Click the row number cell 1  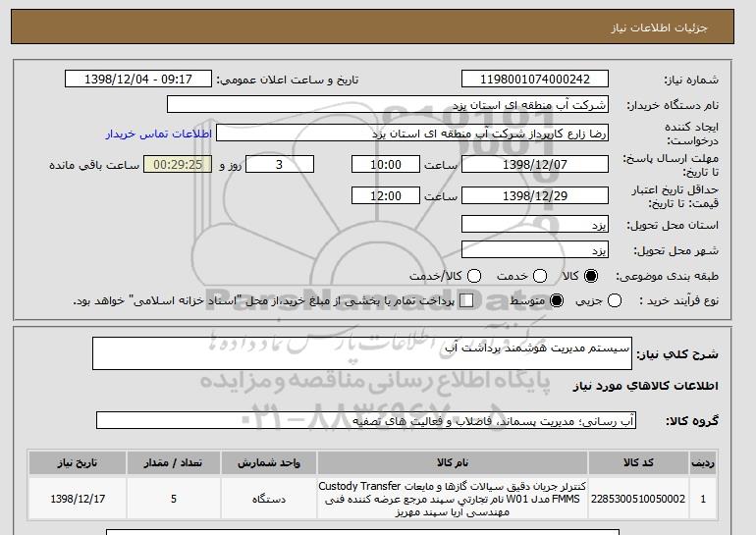(703, 499)
